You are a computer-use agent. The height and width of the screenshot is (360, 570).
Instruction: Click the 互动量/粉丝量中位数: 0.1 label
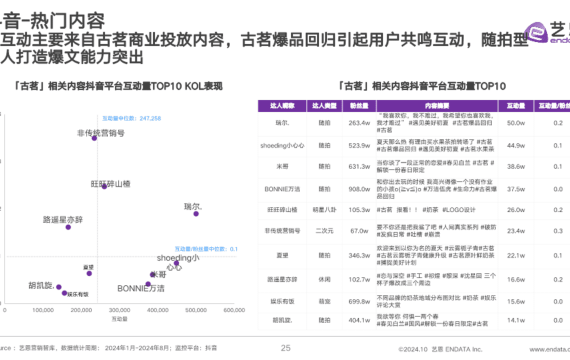coord(206,249)
